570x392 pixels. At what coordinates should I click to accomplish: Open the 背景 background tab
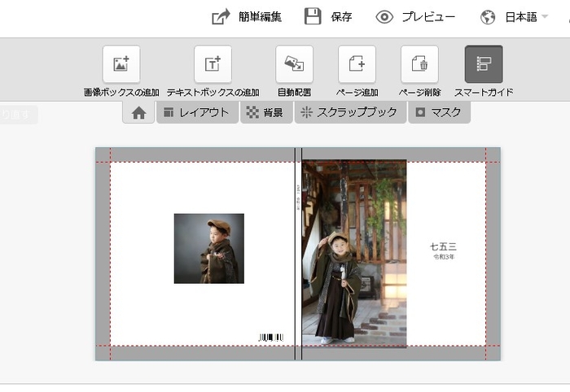(265, 113)
